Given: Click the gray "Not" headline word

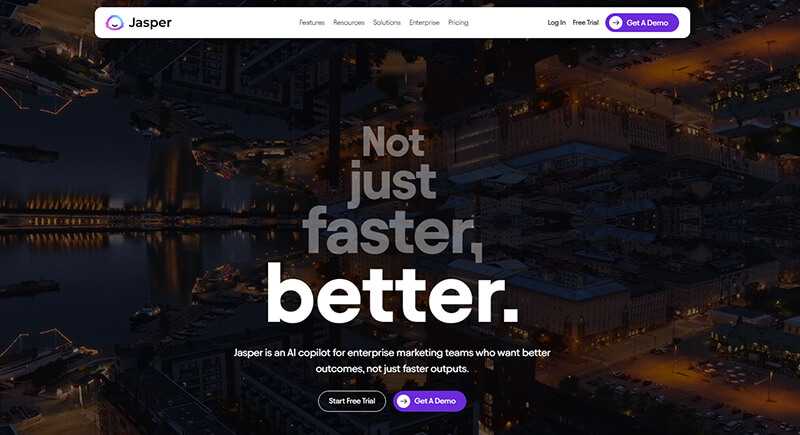Looking at the screenshot, I should point(393,141).
